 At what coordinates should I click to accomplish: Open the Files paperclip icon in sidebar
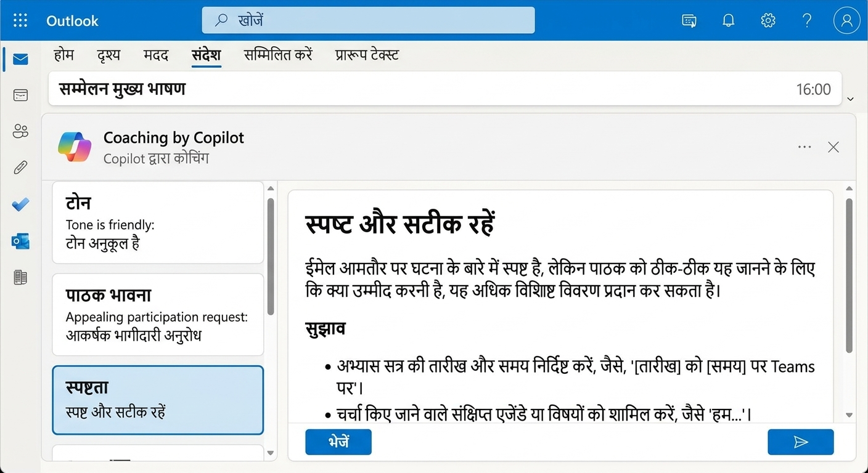[20, 168]
